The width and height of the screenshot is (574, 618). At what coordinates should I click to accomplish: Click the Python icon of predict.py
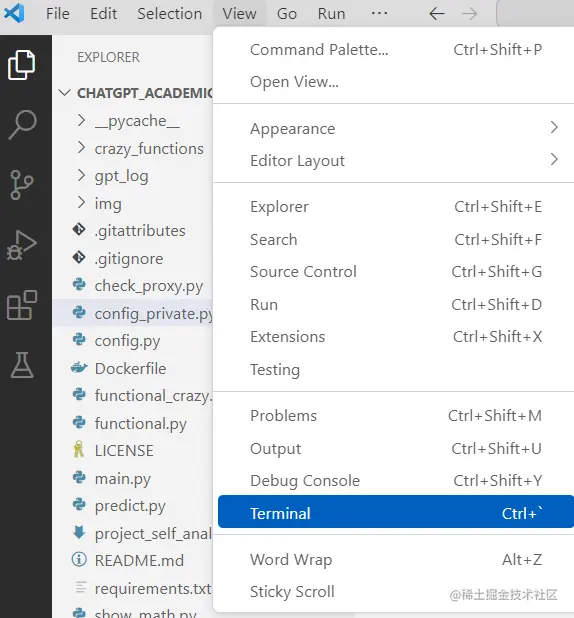(x=79, y=504)
